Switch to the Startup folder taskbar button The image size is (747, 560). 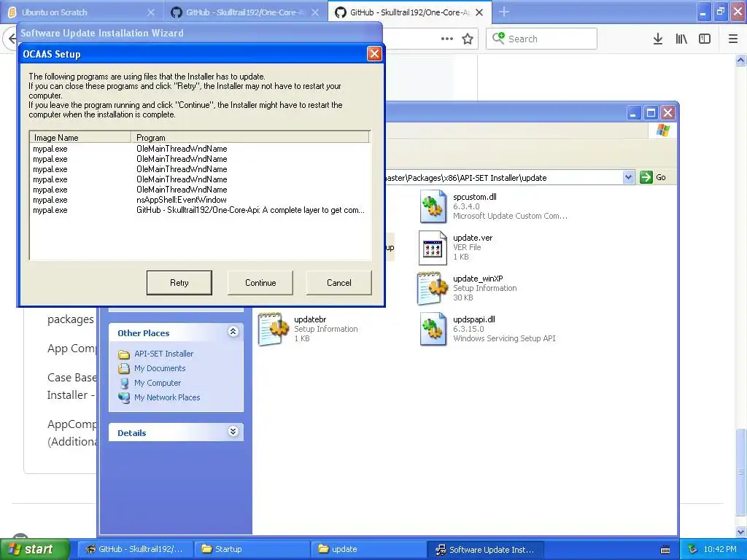252,549
